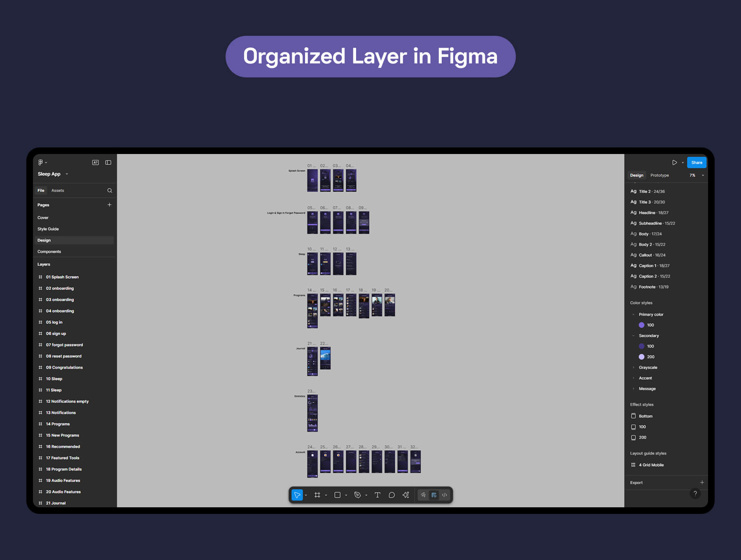This screenshot has width=741, height=560.
Task: Expand the Message color group
Action: pyautogui.click(x=633, y=389)
